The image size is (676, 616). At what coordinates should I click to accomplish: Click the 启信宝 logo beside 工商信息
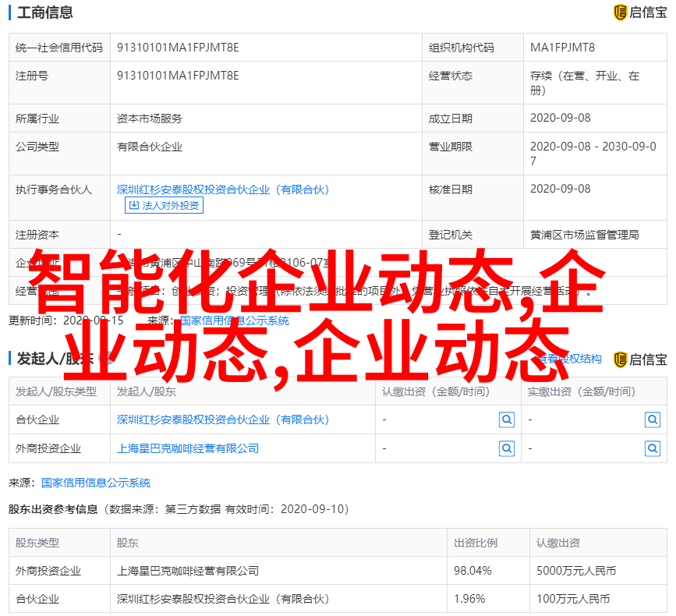click(640, 12)
